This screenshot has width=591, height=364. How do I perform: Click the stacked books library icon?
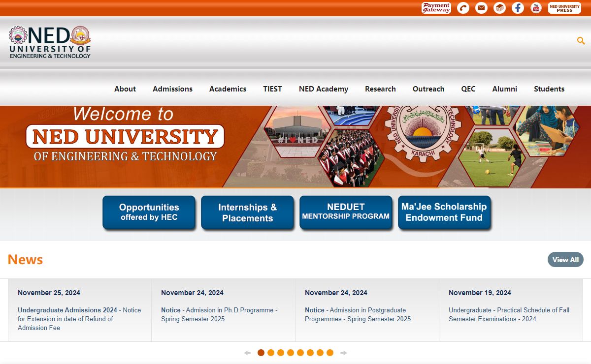click(499, 8)
